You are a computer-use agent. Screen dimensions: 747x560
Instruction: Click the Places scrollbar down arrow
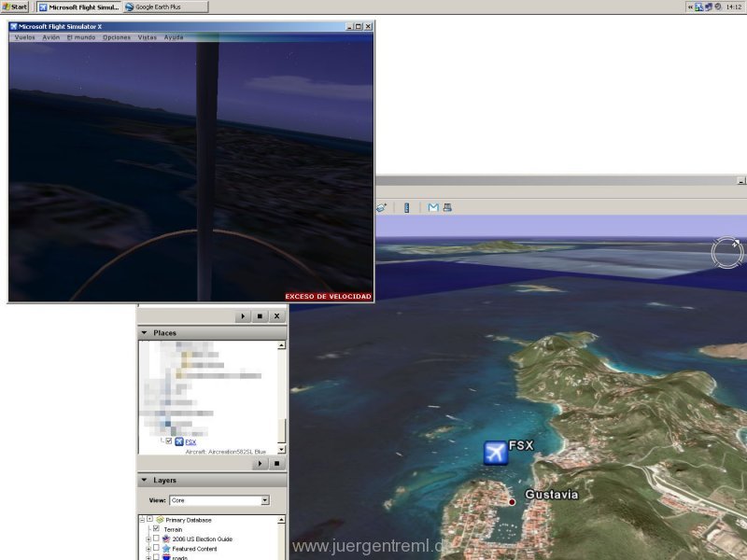pyautogui.click(x=282, y=449)
